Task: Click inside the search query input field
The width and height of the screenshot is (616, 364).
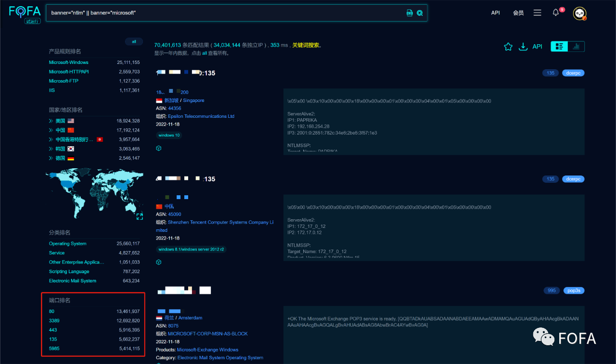Action: pos(226,13)
